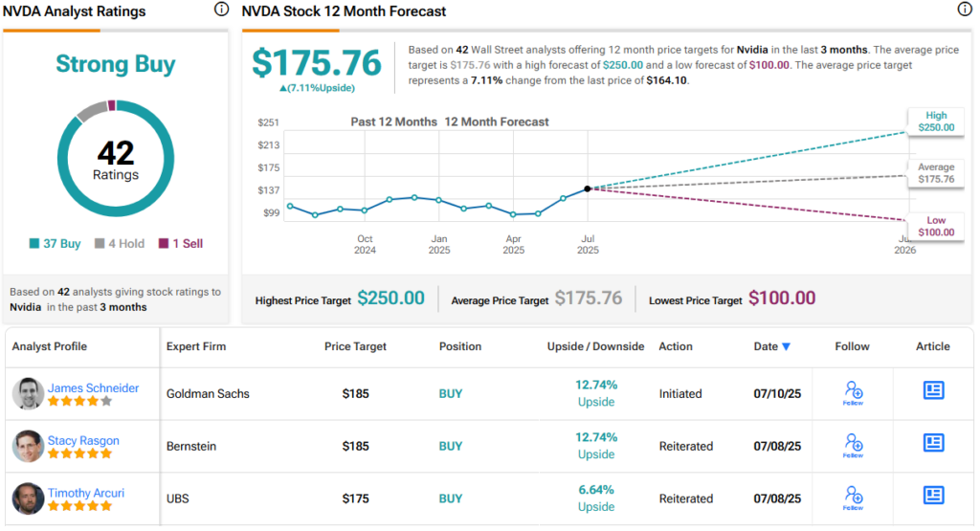Viewport: 980px width, 531px height.
Task: Open article icon for UBS rating
Action: [933, 496]
